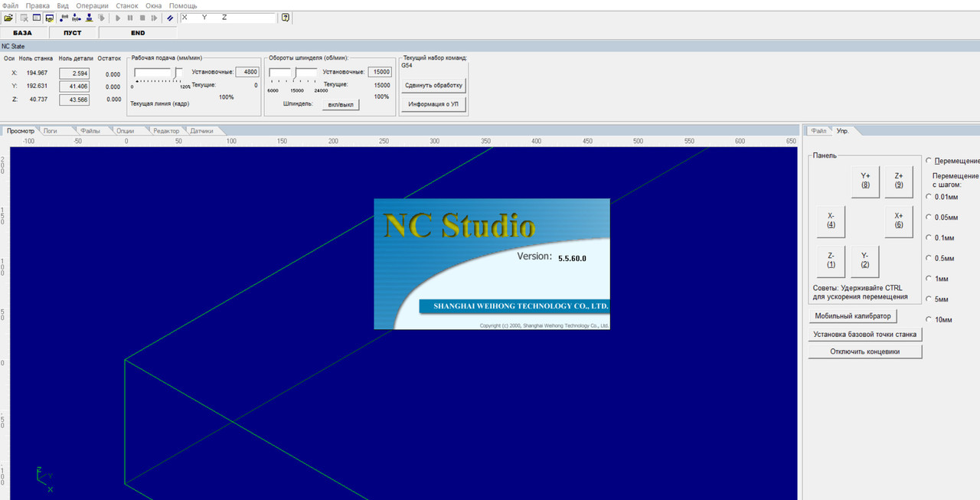This screenshot has width=980, height=500.
Task: Toggle spindle with вкл/выкл button
Action: (341, 104)
